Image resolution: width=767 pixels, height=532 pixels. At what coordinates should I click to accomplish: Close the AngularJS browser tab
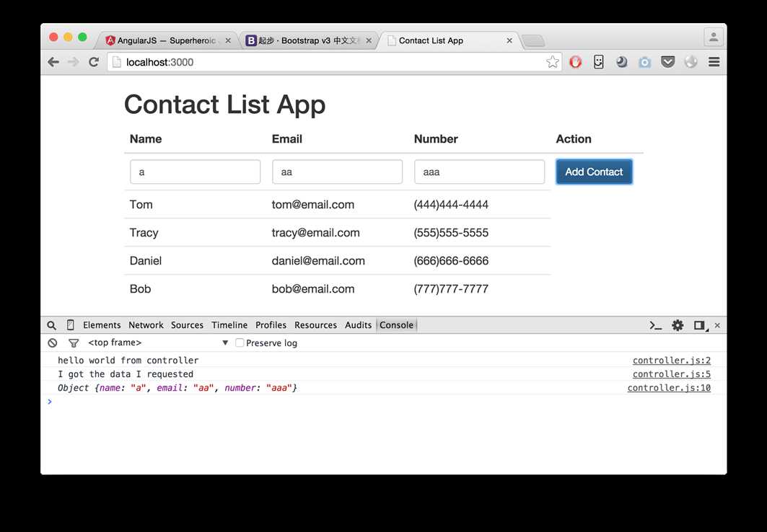click(x=228, y=41)
